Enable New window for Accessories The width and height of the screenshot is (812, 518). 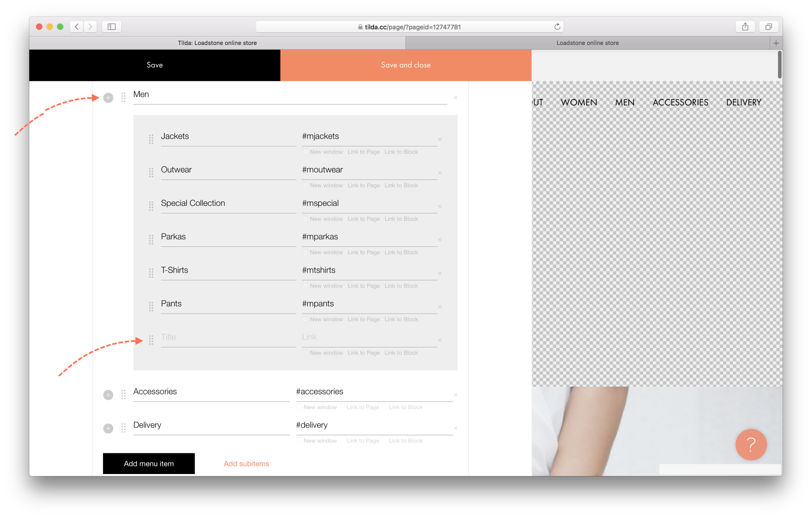tap(299, 407)
